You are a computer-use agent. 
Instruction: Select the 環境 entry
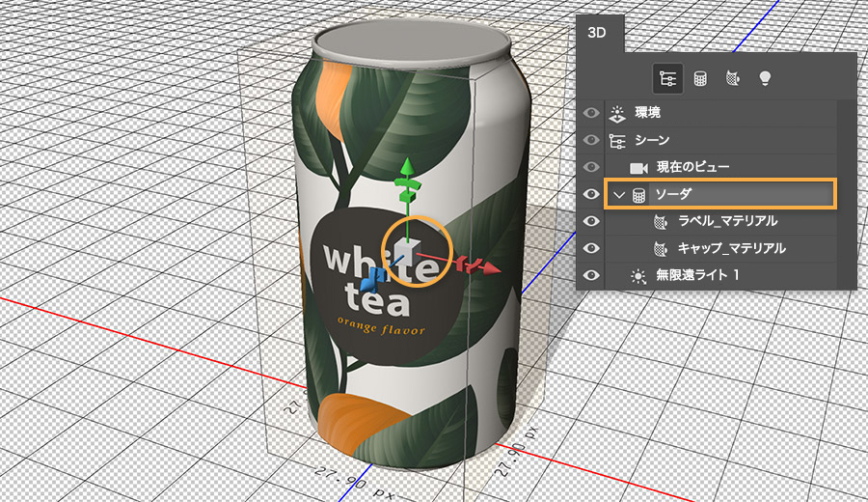coord(720,113)
